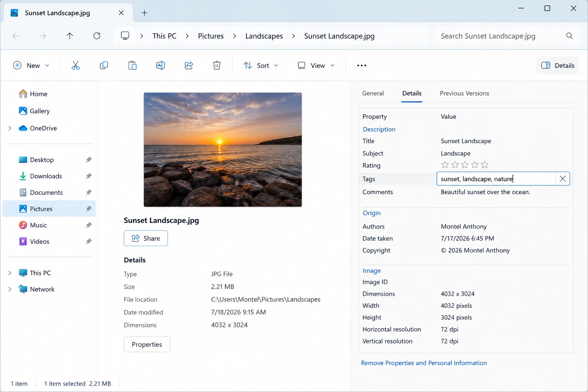
Task: Go back with the left arrow
Action: click(x=16, y=36)
